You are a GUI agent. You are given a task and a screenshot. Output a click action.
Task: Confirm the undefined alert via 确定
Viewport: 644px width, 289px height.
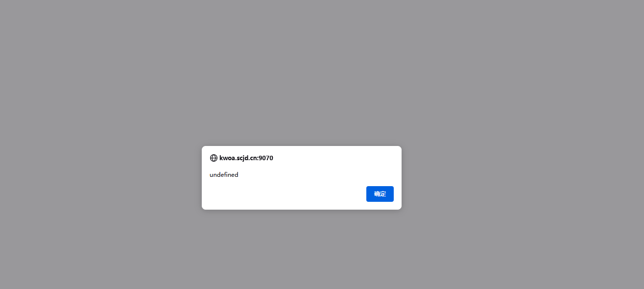(380, 194)
